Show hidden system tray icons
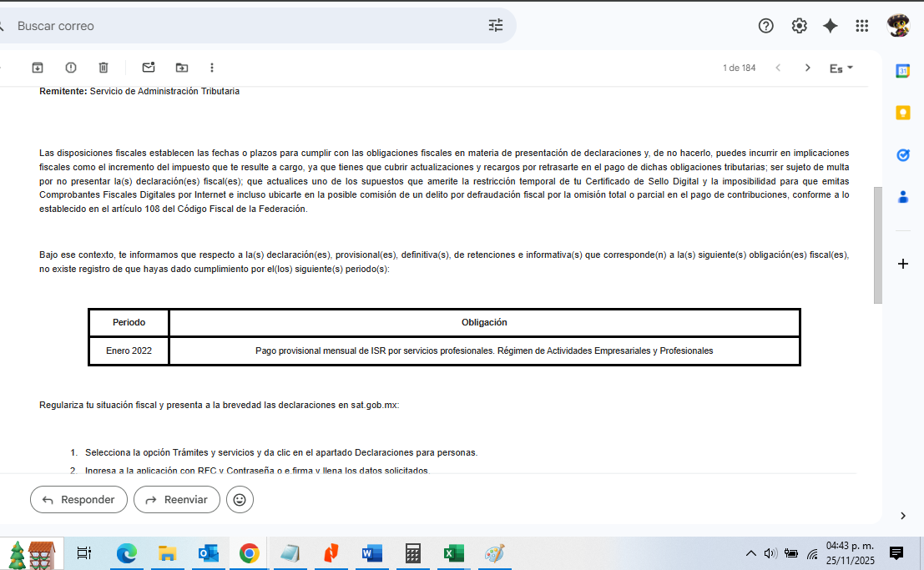This screenshot has height=570, width=924. (750, 553)
